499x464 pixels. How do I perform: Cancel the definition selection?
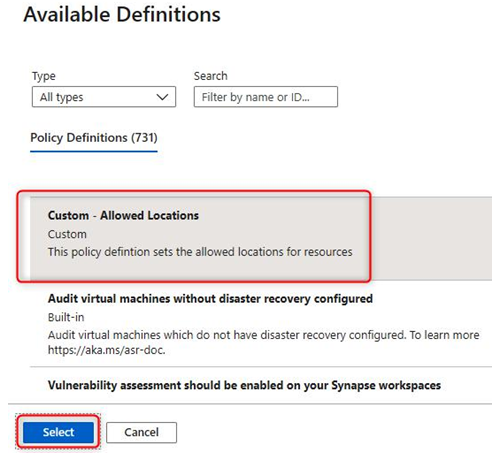pyautogui.click(x=141, y=432)
